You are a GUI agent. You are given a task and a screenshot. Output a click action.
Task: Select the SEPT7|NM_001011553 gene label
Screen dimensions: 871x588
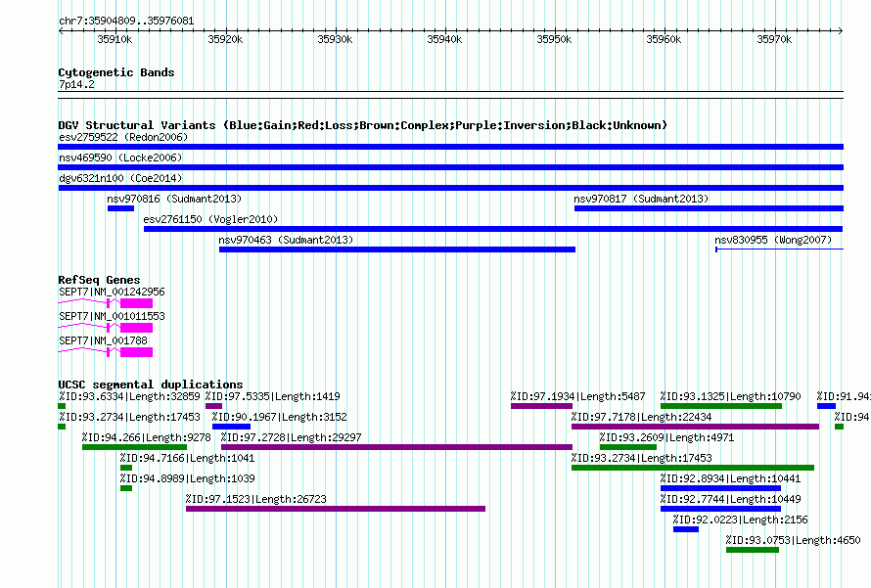[x=112, y=316]
